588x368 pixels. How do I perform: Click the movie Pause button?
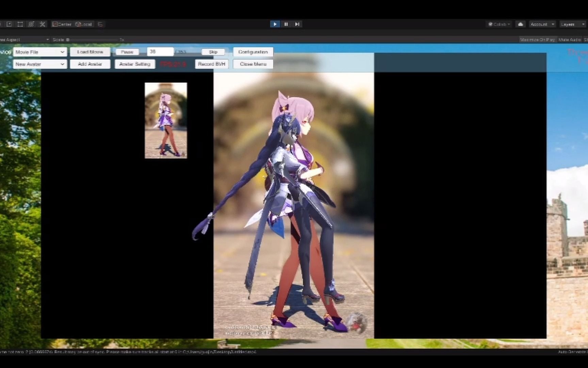click(x=127, y=52)
